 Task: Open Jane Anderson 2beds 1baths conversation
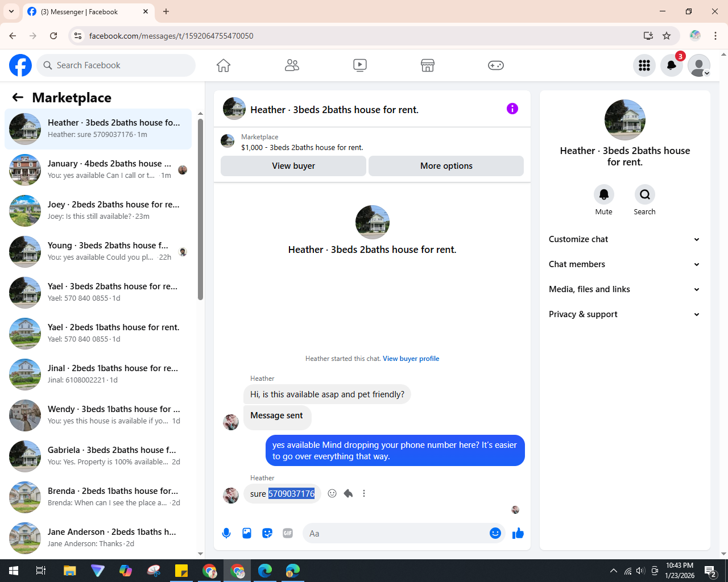coord(98,538)
